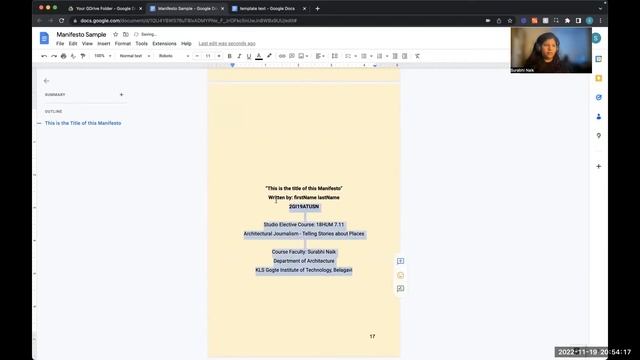Decrease the paragraph indent
The height and width of the screenshot is (360, 640).
click(x=395, y=56)
